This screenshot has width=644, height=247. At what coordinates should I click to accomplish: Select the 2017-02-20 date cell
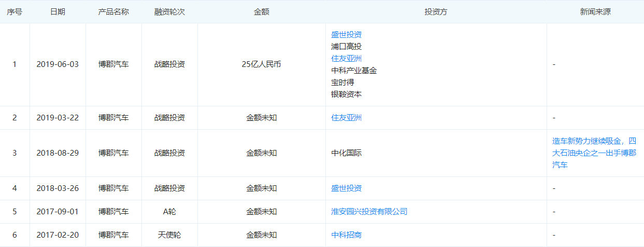[58, 235]
